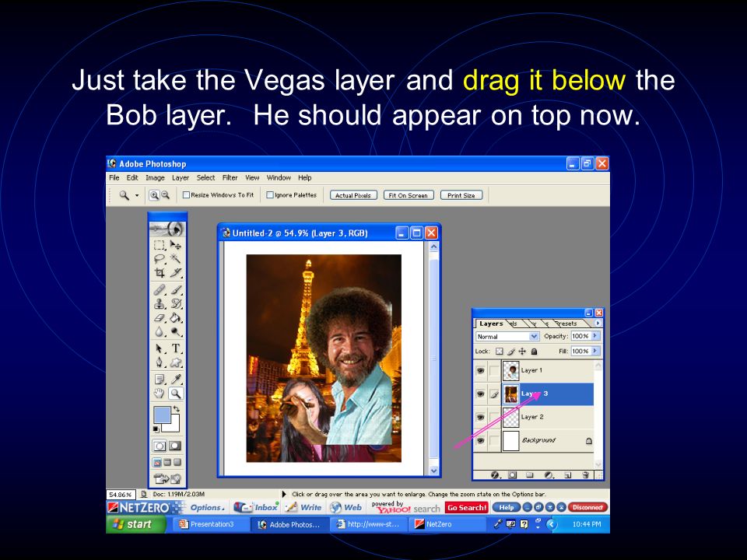This screenshot has height=560, width=747.
Task: Select the Pen tool
Action: (x=160, y=362)
